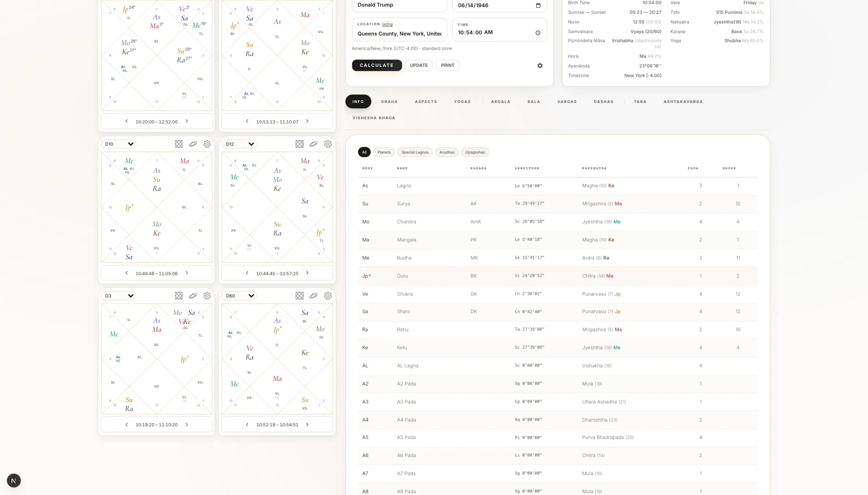This screenshot has height=495, width=868.
Task: Switch to the INFO tab
Action: pyautogui.click(x=358, y=102)
